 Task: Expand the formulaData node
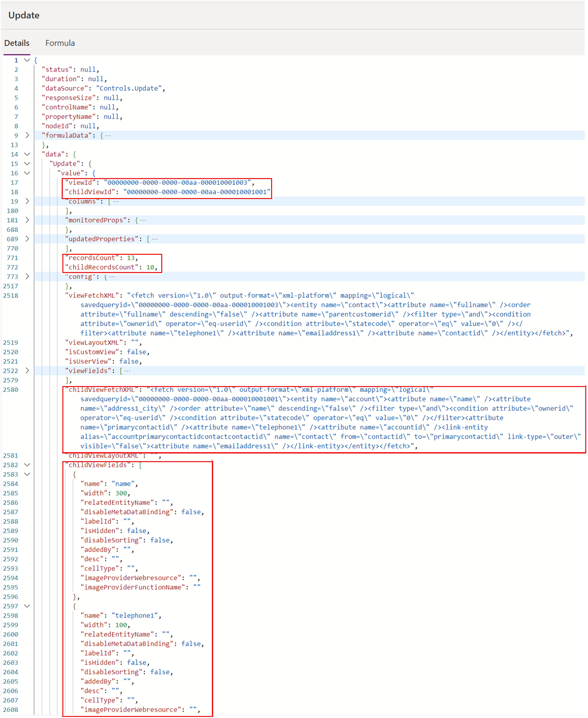click(x=27, y=135)
